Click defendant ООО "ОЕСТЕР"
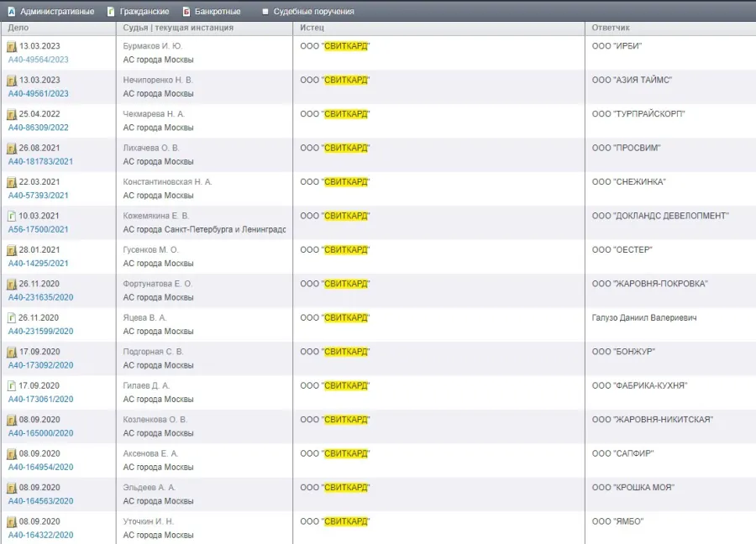 tap(622, 250)
